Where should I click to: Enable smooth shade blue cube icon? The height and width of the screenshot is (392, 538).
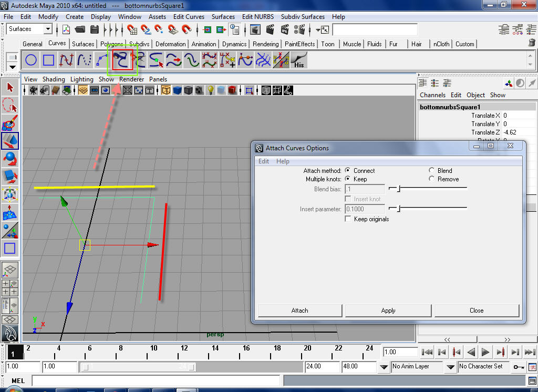(177, 90)
